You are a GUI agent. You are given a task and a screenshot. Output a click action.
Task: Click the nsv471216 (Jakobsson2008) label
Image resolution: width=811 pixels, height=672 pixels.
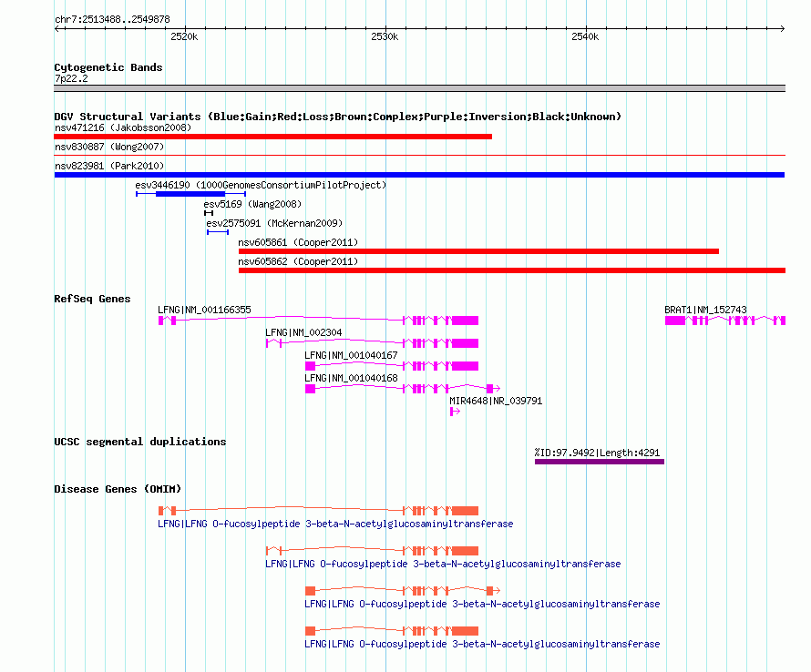(x=123, y=127)
